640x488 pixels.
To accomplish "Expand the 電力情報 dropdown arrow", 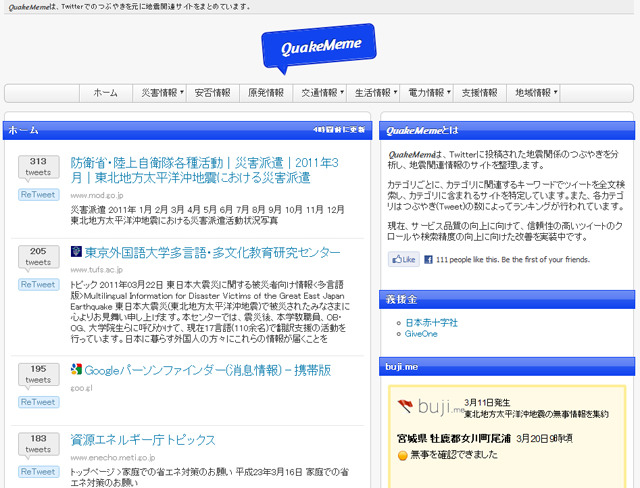I will pos(449,93).
